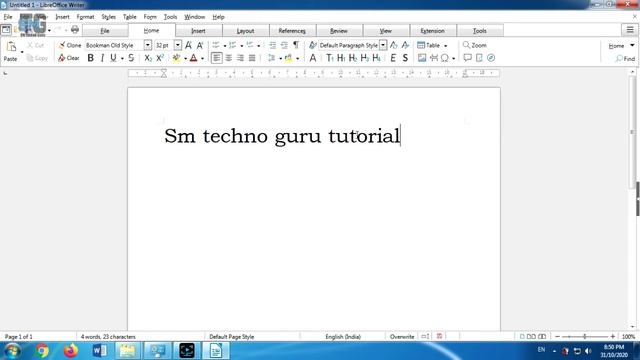Toggle Italic formatting

coord(102,58)
